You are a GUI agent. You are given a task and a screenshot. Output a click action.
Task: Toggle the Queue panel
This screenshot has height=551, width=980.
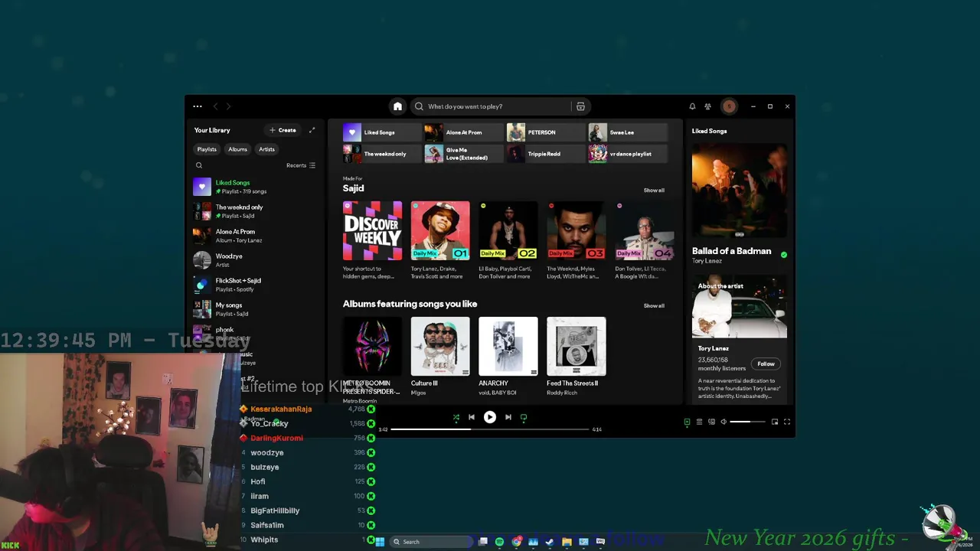699,422
